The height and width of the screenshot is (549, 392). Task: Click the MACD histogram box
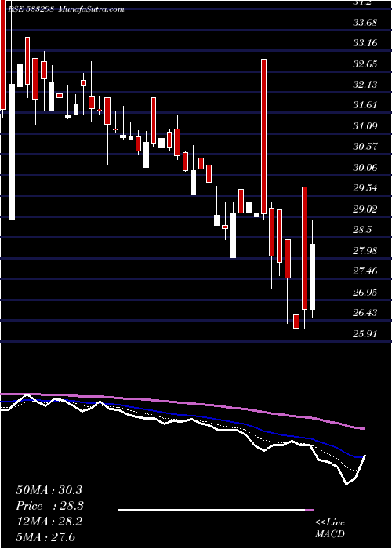(216, 510)
